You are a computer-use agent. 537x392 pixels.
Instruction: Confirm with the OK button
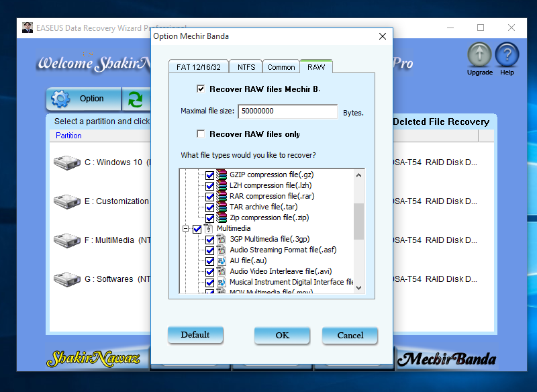click(282, 336)
